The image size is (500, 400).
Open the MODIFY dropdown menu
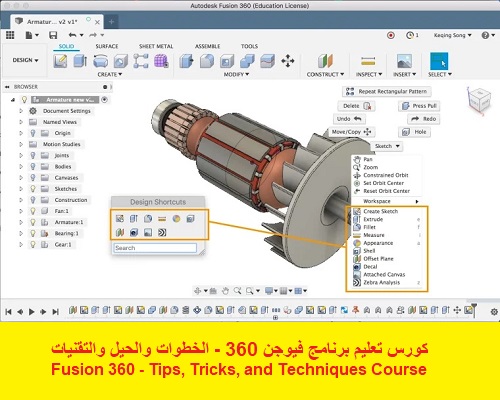[236, 74]
